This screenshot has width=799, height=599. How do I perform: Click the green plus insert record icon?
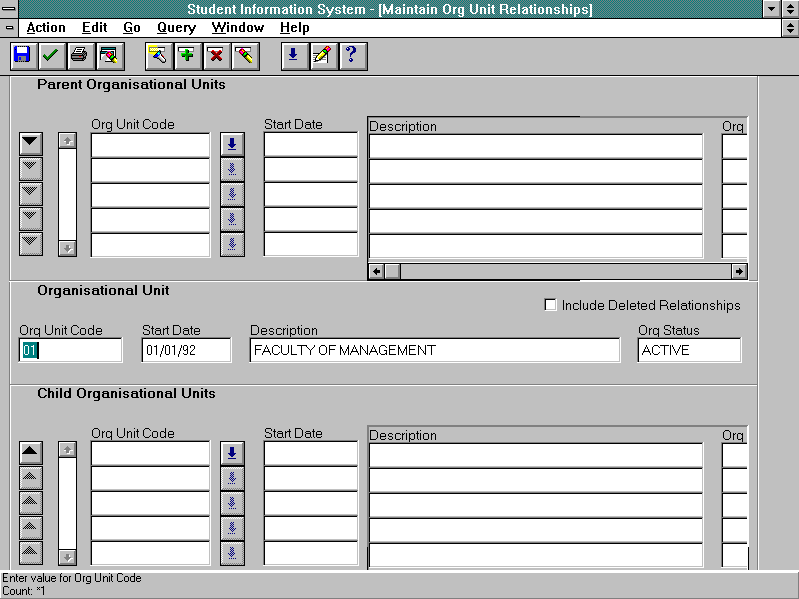coord(187,56)
